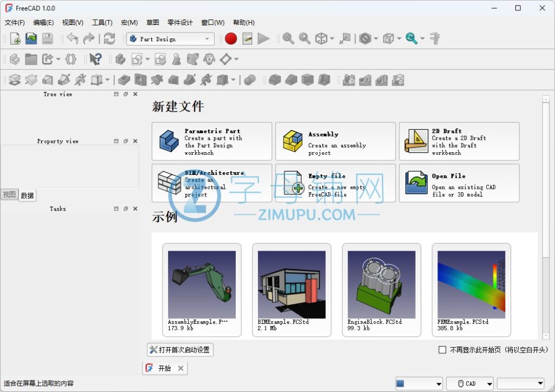
Task: Click the What's This help cursor icon
Action: 95,59
